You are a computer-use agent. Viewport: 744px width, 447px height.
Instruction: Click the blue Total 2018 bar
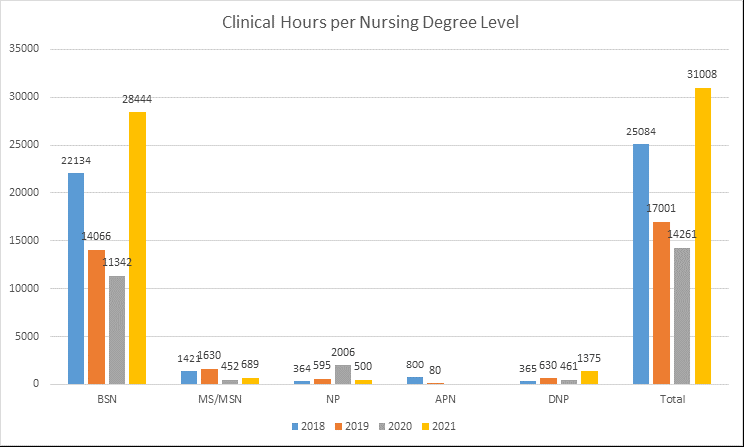(x=641, y=264)
